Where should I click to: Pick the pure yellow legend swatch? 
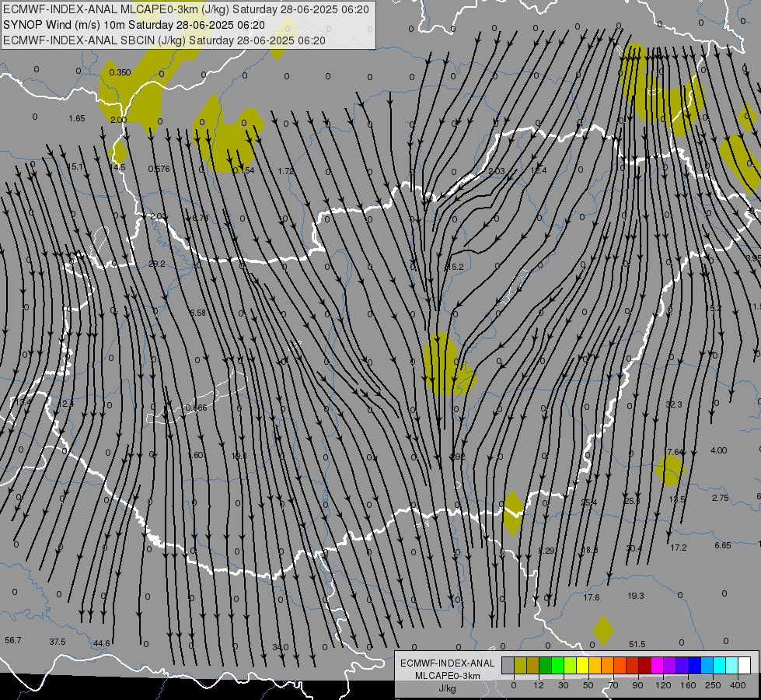click(x=583, y=666)
